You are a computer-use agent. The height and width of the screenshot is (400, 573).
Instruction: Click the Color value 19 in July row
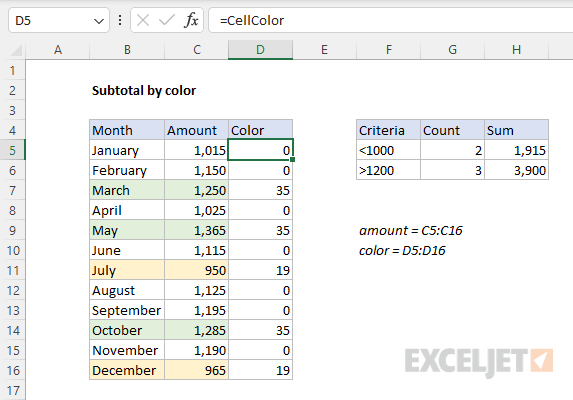(x=261, y=270)
